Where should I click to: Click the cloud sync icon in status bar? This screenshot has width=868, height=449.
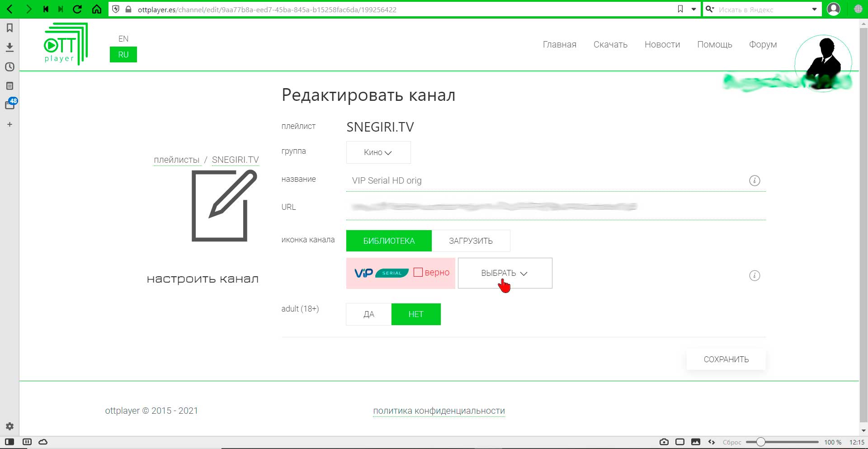[43, 442]
